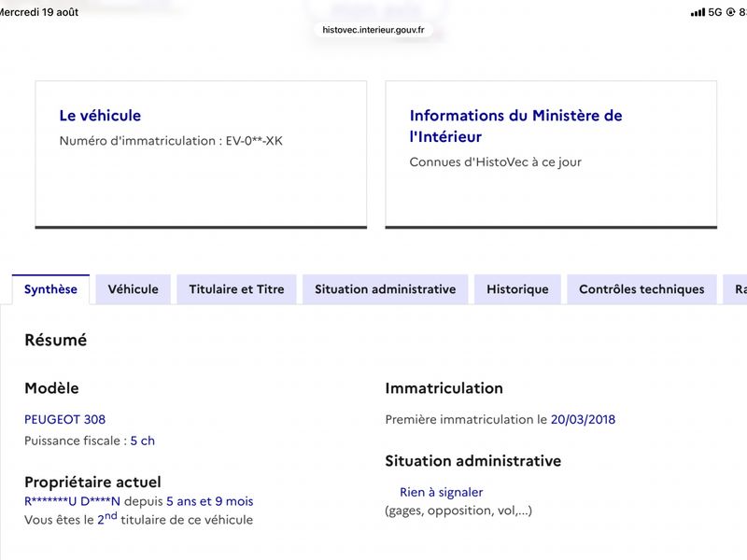Screen dimensions: 747x560
Task: Open the Synthèse tab
Action: [x=50, y=289]
